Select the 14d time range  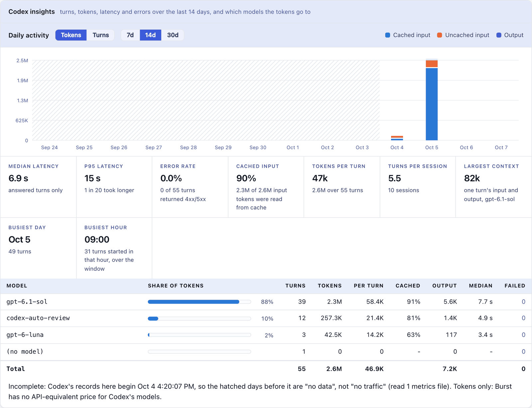point(150,35)
